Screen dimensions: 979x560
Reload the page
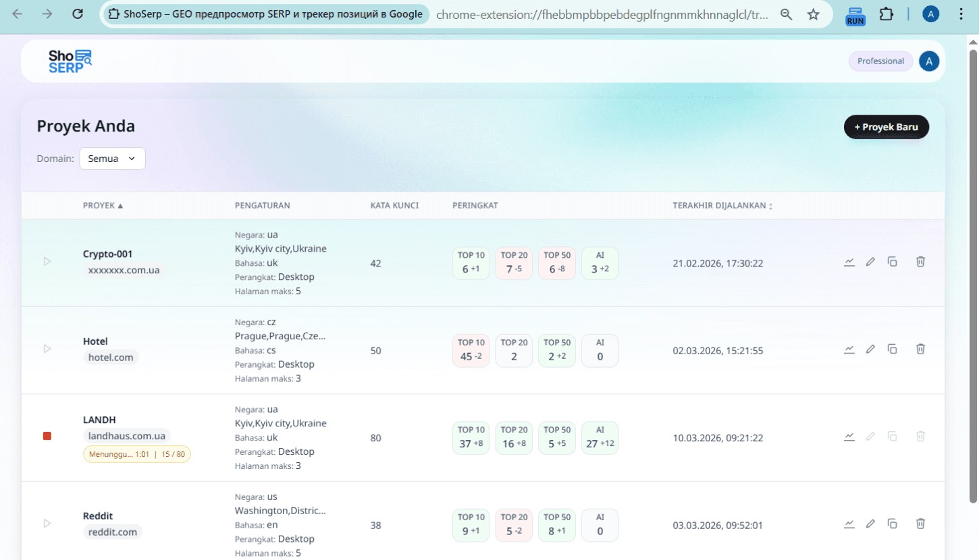(78, 14)
